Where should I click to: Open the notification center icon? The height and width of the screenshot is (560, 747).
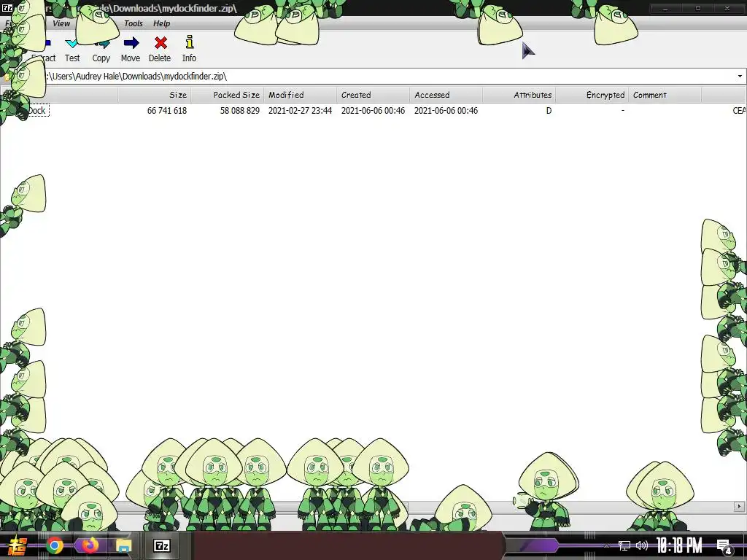click(x=724, y=546)
